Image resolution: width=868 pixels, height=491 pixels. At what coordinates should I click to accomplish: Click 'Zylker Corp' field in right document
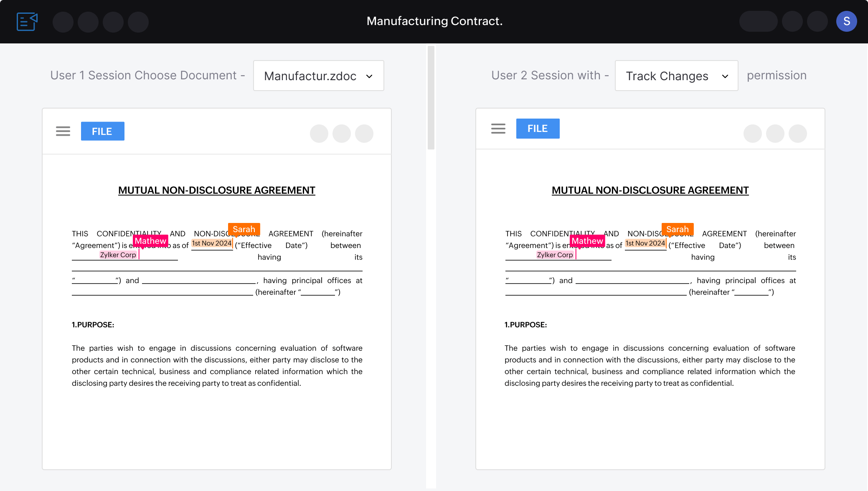pos(555,255)
